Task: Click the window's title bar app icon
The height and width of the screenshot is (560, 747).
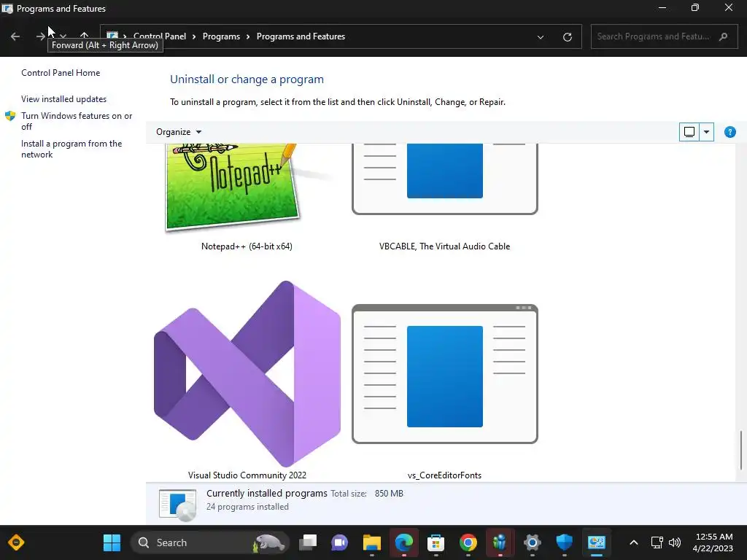Action: pos(7,9)
